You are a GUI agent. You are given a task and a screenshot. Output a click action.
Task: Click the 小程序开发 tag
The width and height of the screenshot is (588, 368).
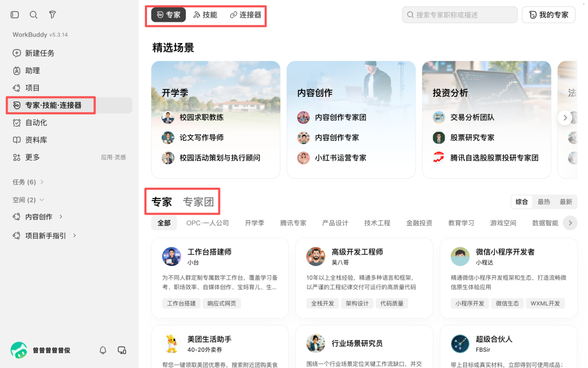pyautogui.click(x=469, y=304)
